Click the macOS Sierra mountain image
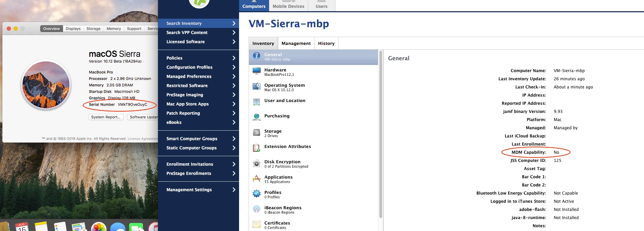Screen dimensions: 644x231 tap(46, 85)
